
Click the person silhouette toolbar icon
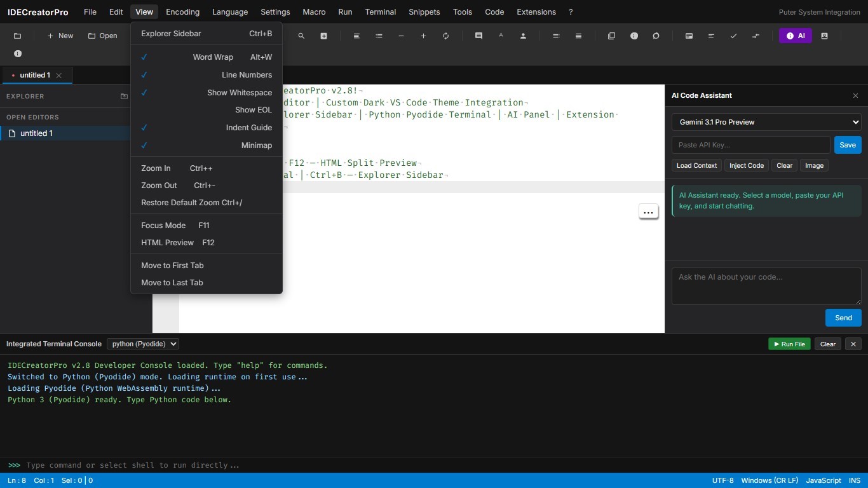click(x=523, y=36)
